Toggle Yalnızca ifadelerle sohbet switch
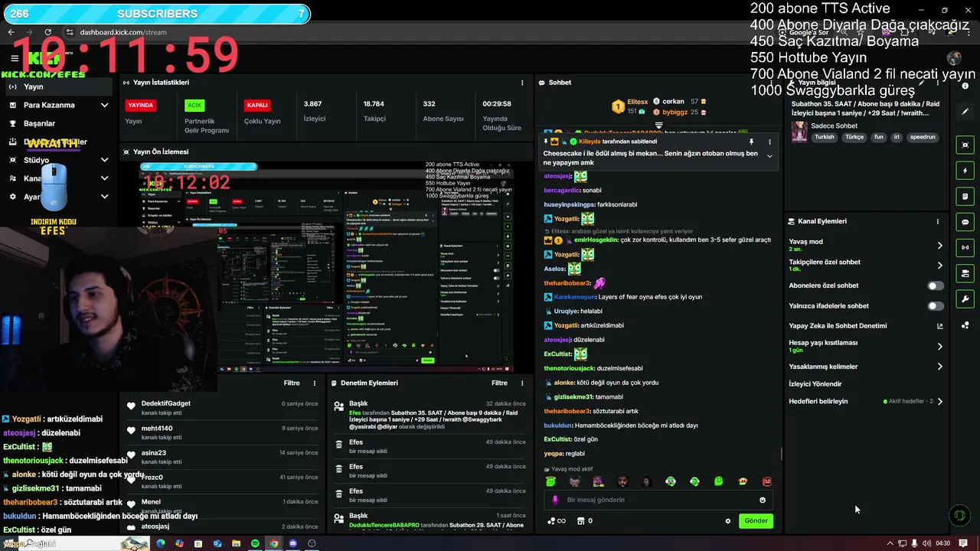The height and width of the screenshot is (551, 980). coord(936,306)
